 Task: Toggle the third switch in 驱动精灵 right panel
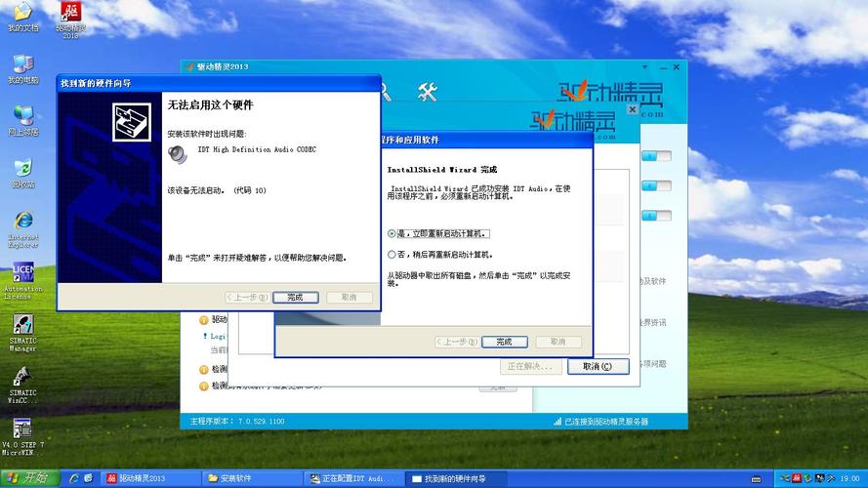click(x=656, y=216)
